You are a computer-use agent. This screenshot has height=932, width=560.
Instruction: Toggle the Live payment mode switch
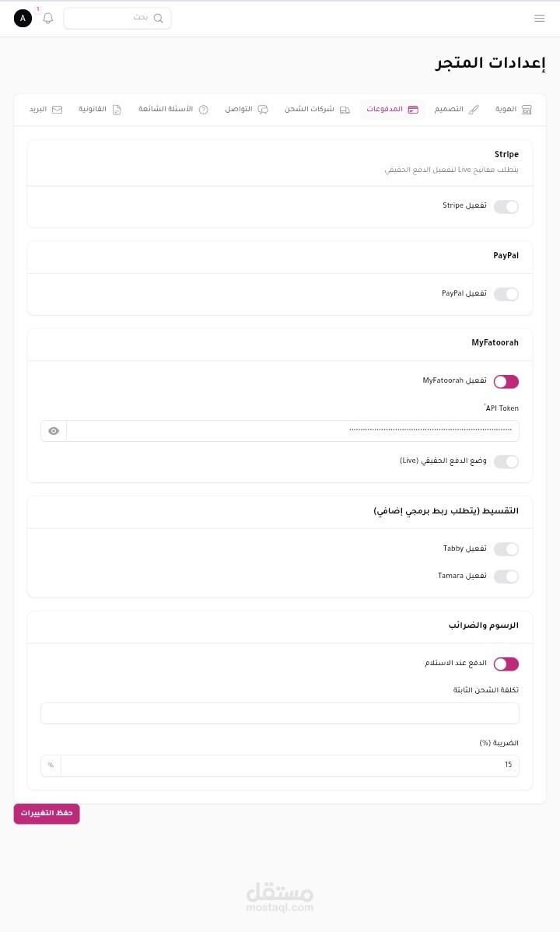coord(506,461)
